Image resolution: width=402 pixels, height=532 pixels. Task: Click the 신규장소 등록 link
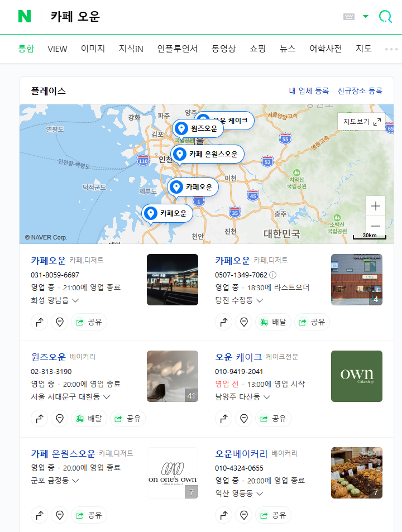[x=360, y=91]
